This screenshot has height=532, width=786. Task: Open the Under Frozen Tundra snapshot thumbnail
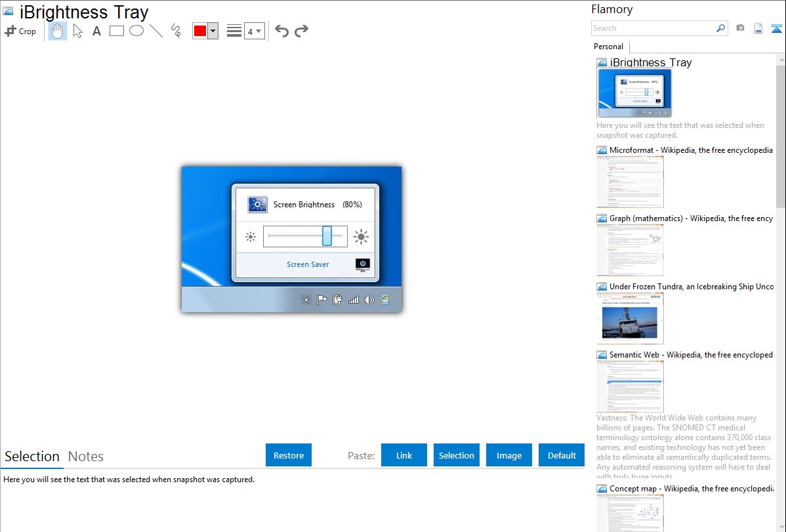point(630,318)
